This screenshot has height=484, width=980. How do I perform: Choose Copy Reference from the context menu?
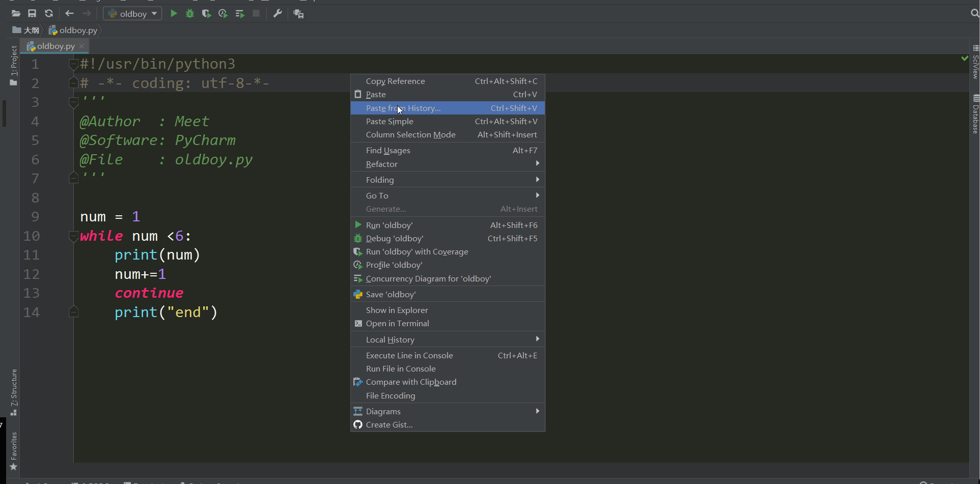click(447, 81)
